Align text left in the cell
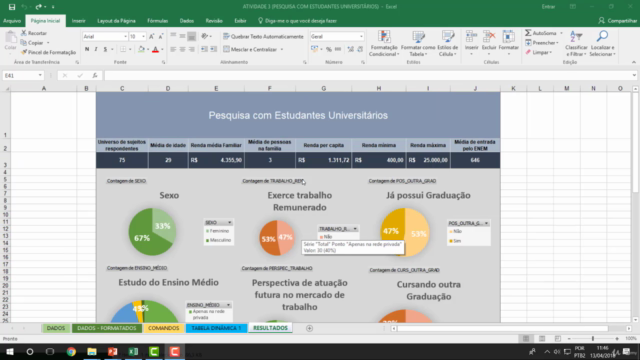The height and width of the screenshot is (360, 640). pos(173,49)
